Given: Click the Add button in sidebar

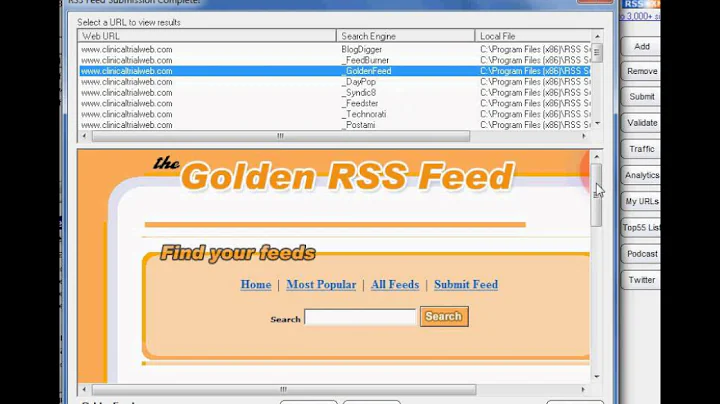Looking at the screenshot, I should click(x=641, y=46).
